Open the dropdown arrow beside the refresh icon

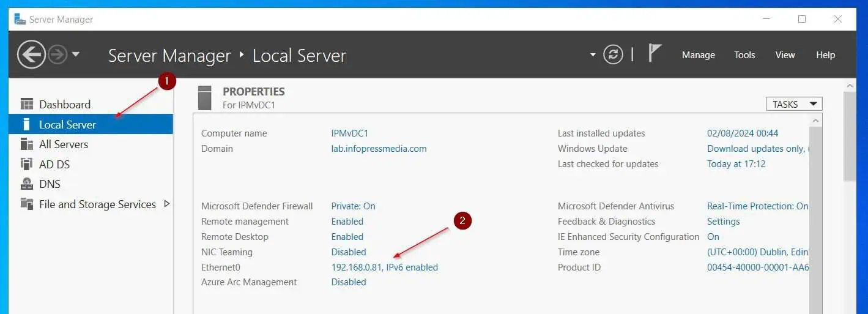coord(593,54)
